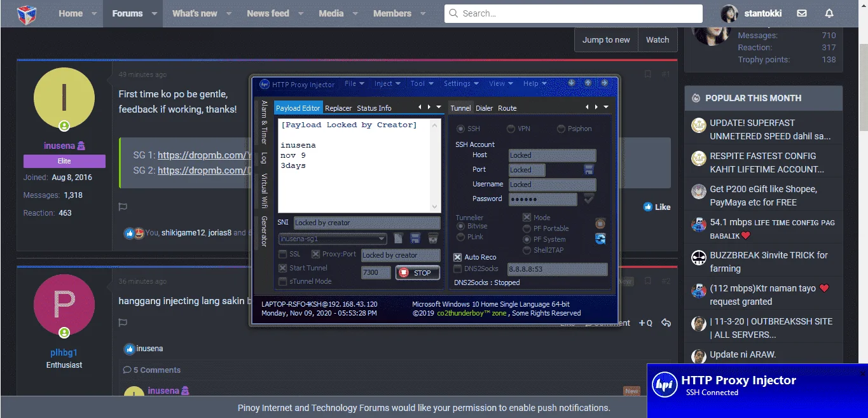Select the PLink tunnelier option

(x=461, y=237)
